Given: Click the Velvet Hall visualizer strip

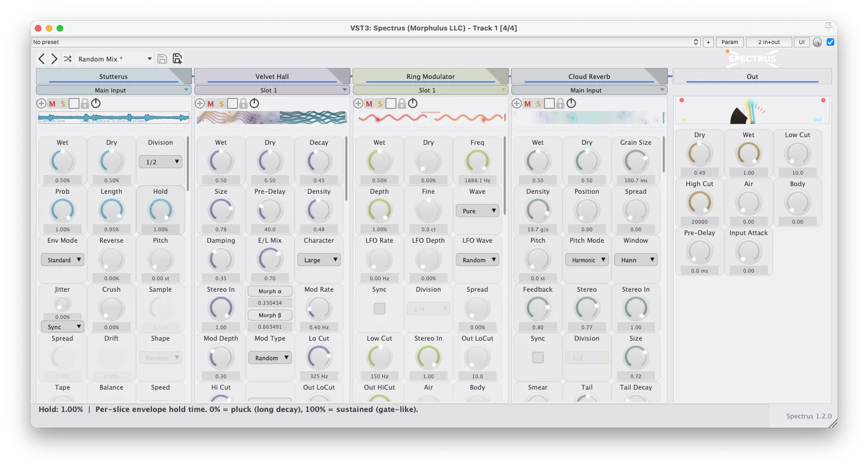Looking at the screenshot, I should click(272, 118).
